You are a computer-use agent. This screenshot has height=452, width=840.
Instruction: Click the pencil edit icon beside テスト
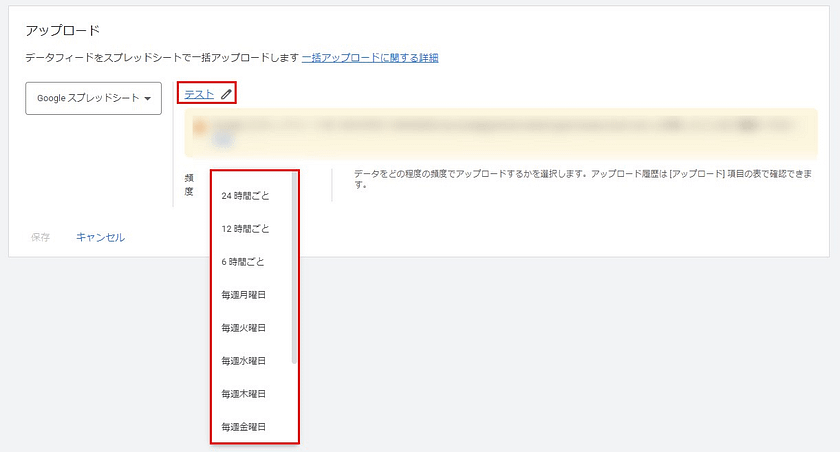click(227, 94)
